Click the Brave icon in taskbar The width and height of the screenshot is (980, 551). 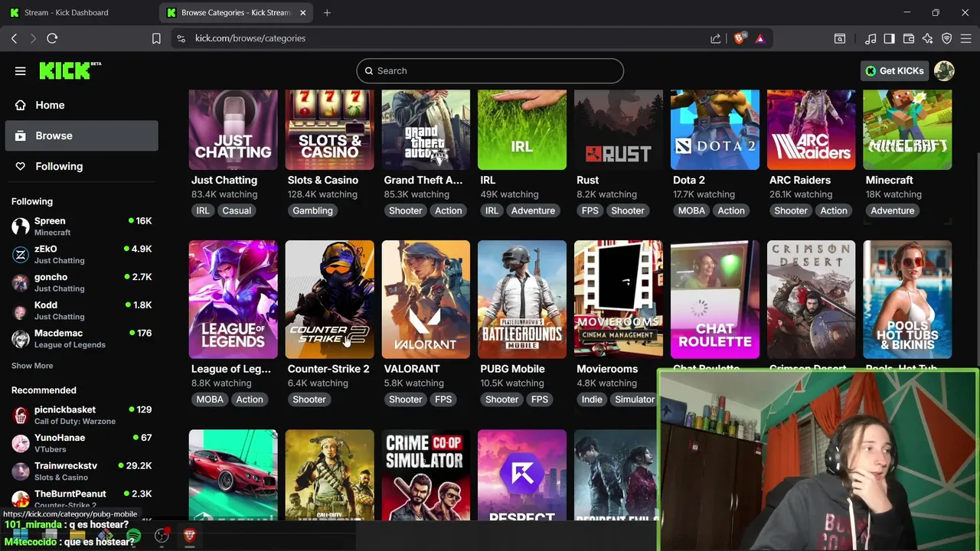[189, 536]
